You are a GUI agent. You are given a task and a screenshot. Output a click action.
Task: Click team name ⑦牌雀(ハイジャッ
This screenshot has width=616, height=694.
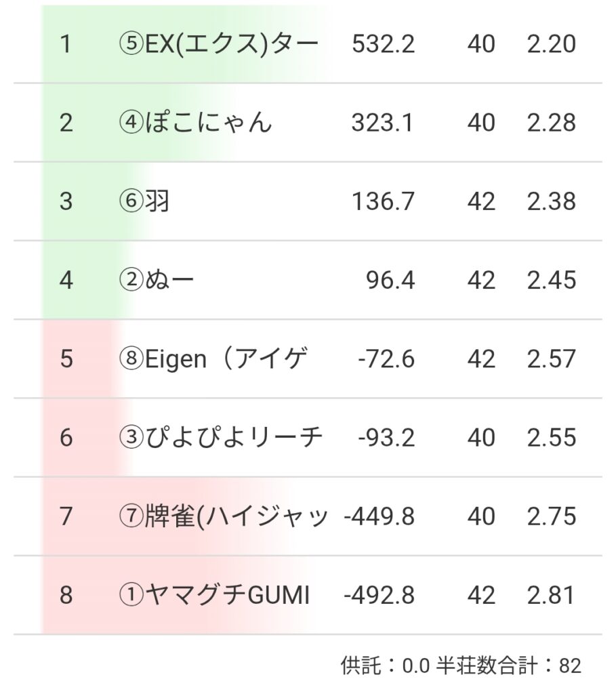coord(223,516)
